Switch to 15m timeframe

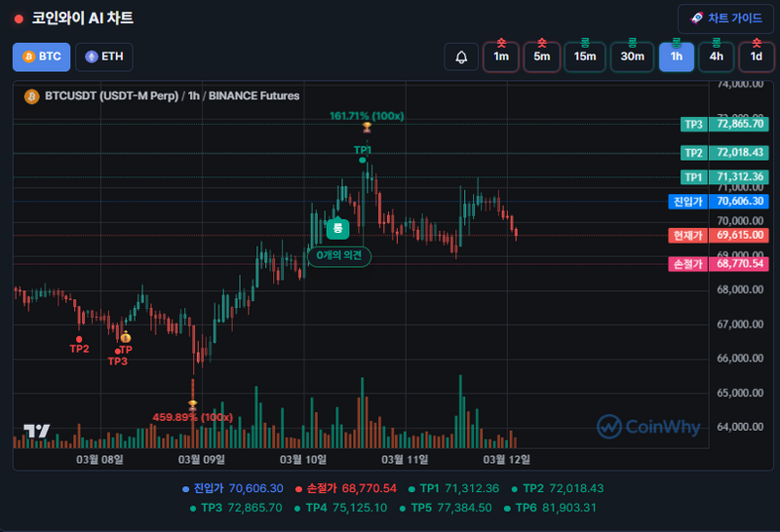[x=585, y=57]
